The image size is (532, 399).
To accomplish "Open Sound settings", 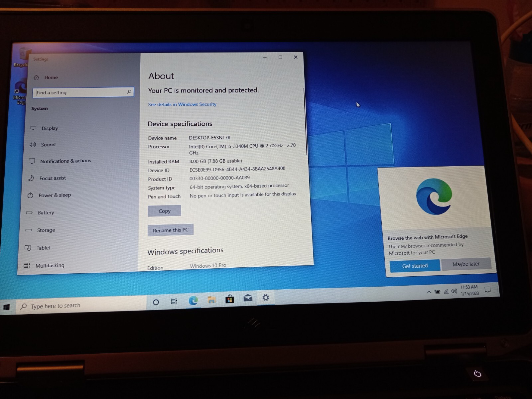I will click(x=48, y=145).
